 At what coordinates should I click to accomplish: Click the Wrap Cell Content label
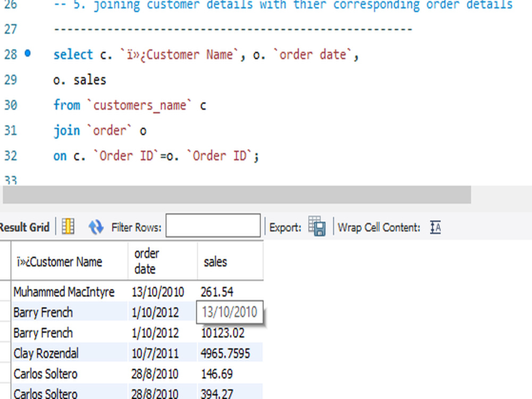coord(379,227)
